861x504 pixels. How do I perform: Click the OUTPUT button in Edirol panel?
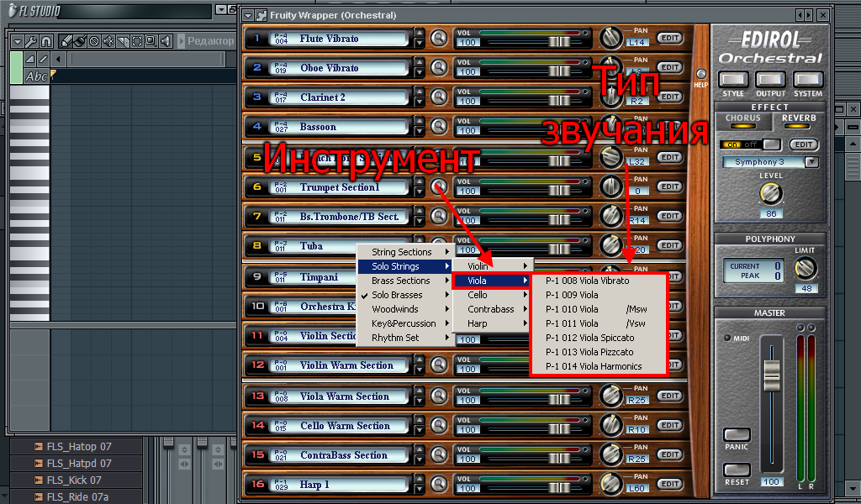770,80
